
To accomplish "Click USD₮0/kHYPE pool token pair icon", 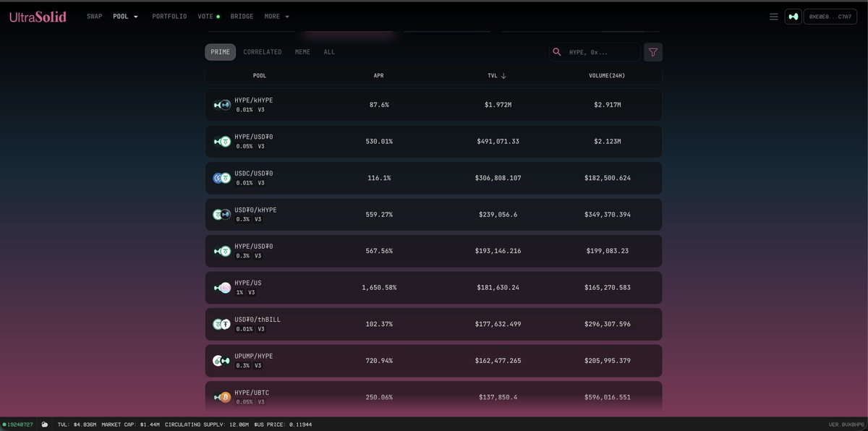I will coord(222,214).
